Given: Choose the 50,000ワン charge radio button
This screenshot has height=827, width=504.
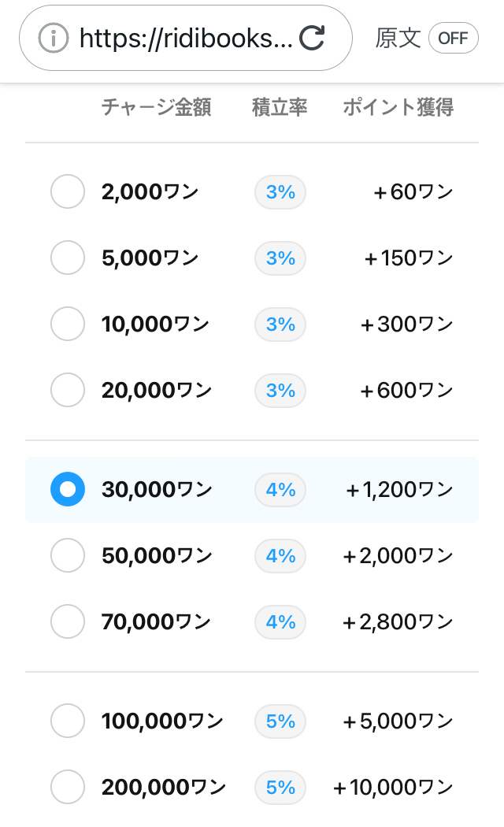Looking at the screenshot, I should tap(68, 556).
